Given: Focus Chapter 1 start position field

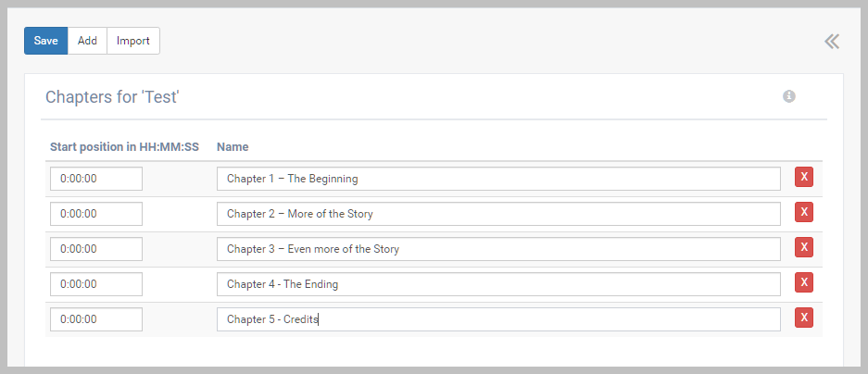Looking at the screenshot, I should 96,179.
